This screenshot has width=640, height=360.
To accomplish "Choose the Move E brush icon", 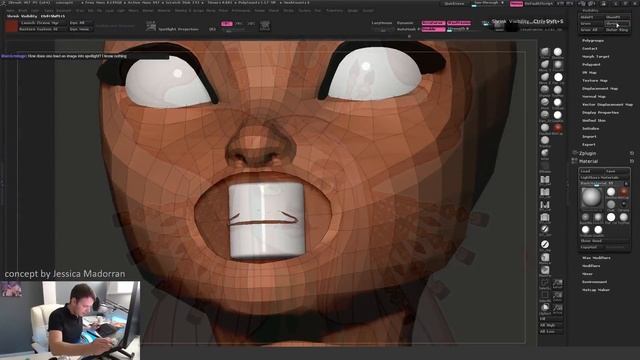I will (x=545, y=77).
